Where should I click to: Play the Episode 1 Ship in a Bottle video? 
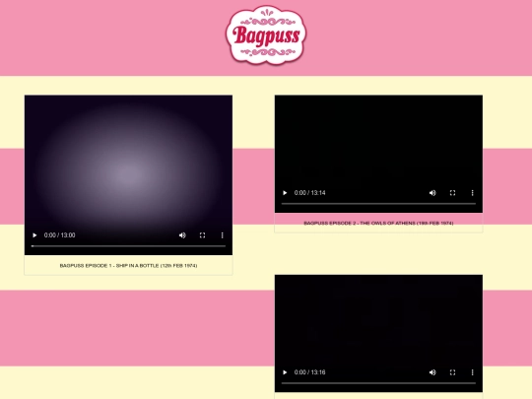(x=34, y=235)
